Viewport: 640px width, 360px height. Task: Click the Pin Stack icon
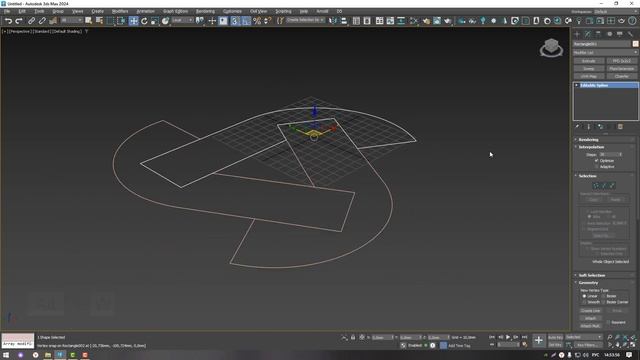pos(577,127)
